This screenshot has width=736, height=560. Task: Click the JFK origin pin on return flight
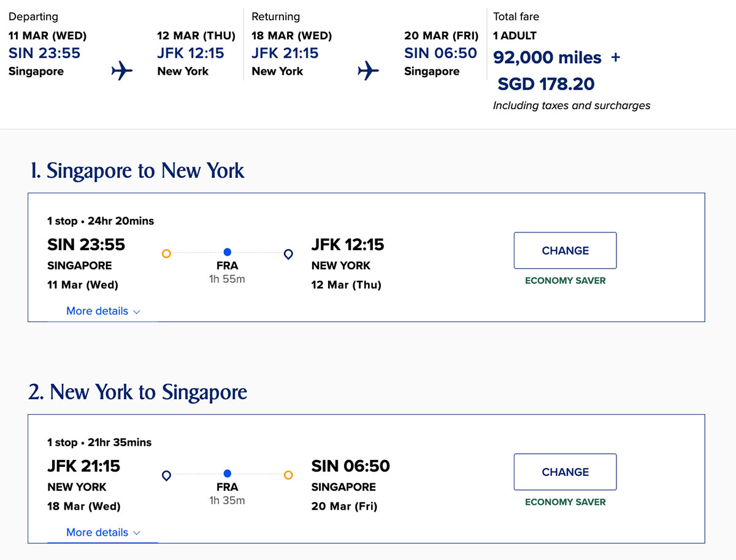(x=166, y=475)
